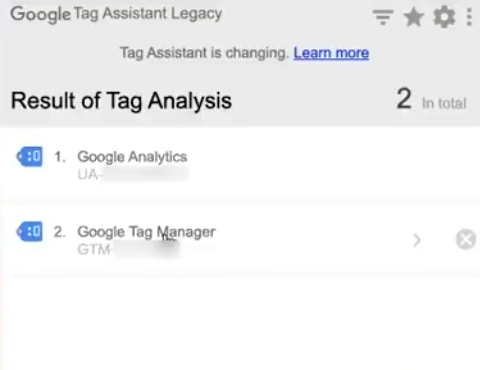Viewport: 480px width, 370px height.
Task: Expand Google Tag Manager details chevron
Action: coord(417,240)
